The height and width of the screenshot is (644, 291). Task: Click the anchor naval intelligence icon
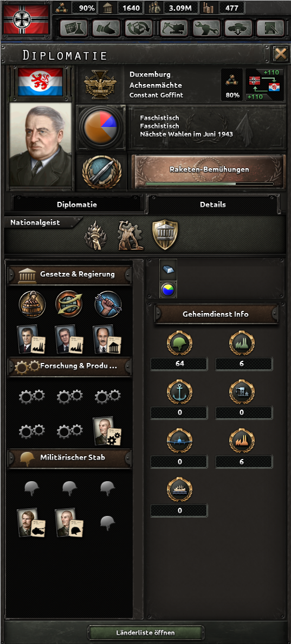[x=179, y=392]
